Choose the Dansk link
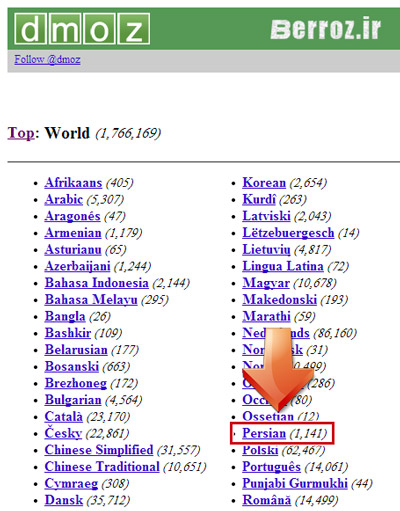400x511 pixels. (x=64, y=500)
